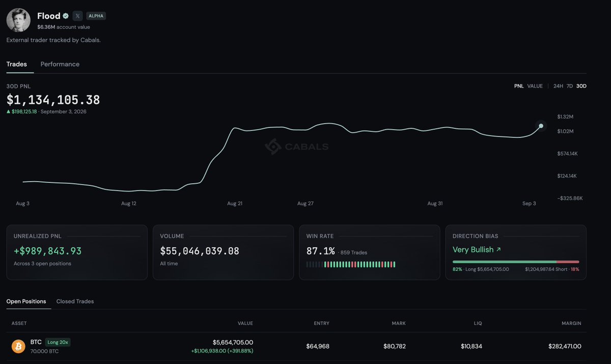Open Flood's X profile icon

[77, 16]
